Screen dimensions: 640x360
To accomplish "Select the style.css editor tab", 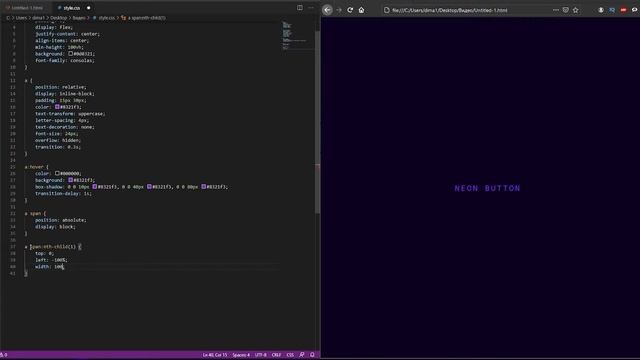I will pyautogui.click(x=71, y=8).
